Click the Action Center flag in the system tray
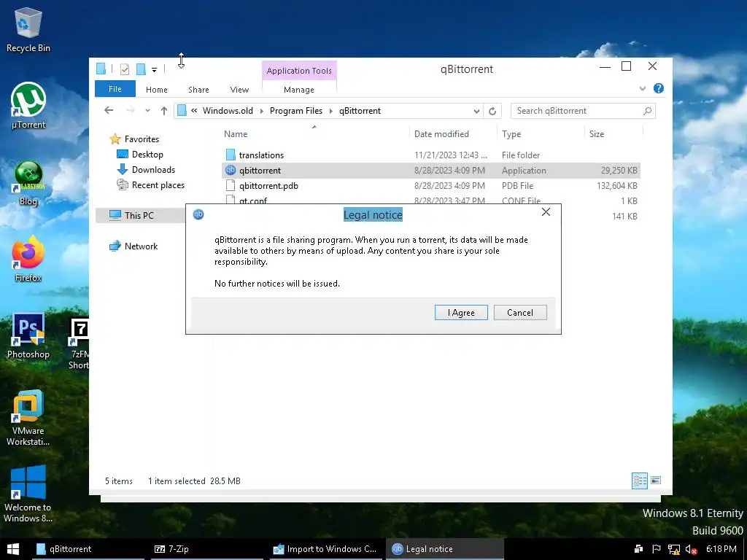Screen dimensions: 747x560 pos(656,549)
